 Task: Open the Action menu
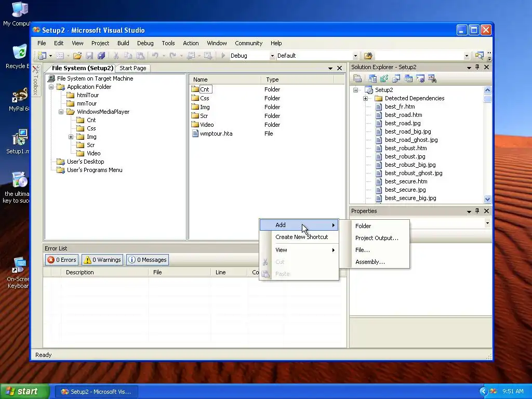click(191, 43)
